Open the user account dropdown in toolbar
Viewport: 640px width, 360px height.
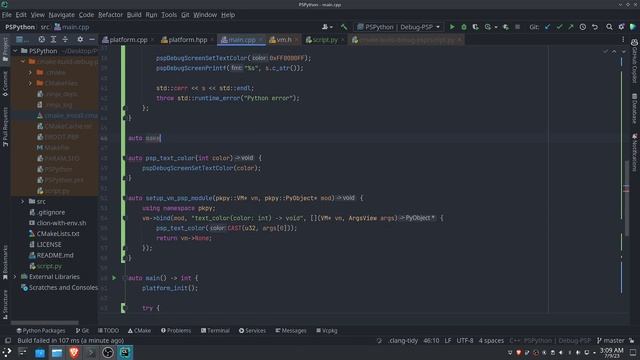click(x=327, y=27)
